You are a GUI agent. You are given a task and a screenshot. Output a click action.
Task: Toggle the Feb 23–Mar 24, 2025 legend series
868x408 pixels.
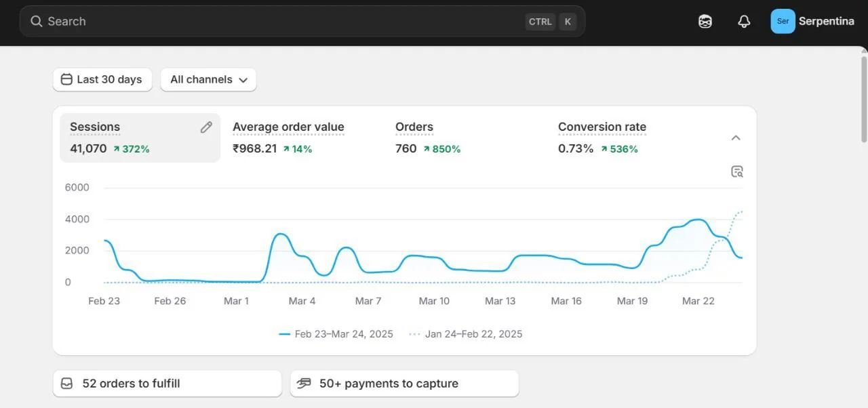click(x=336, y=334)
